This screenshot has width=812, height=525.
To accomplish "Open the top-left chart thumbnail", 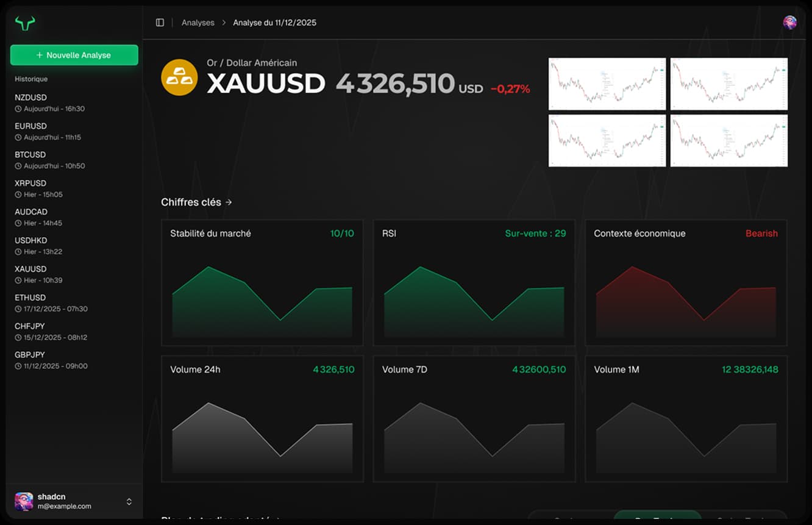I will [x=607, y=84].
